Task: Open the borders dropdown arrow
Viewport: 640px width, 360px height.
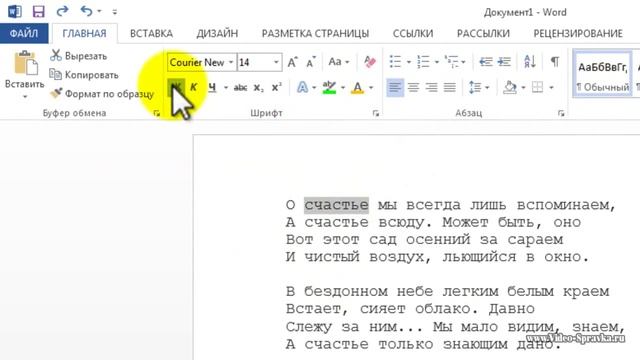Action: click(x=551, y=87)
